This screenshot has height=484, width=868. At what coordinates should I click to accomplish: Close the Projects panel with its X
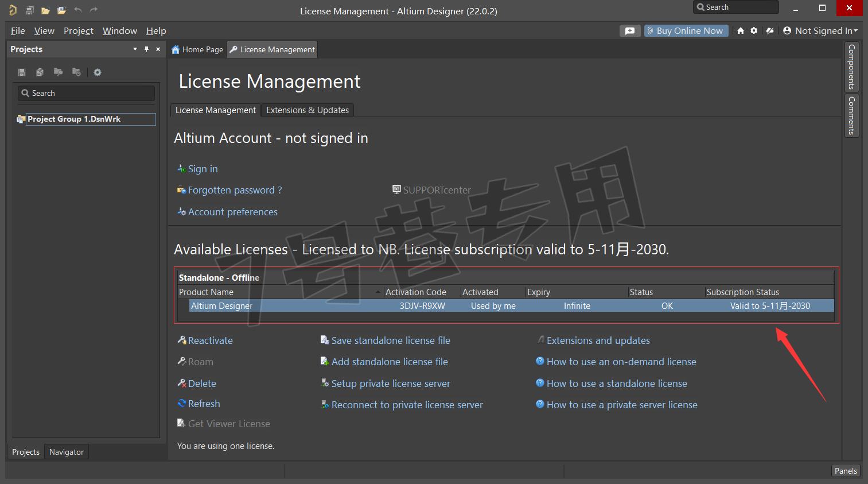tap(158, 49)
